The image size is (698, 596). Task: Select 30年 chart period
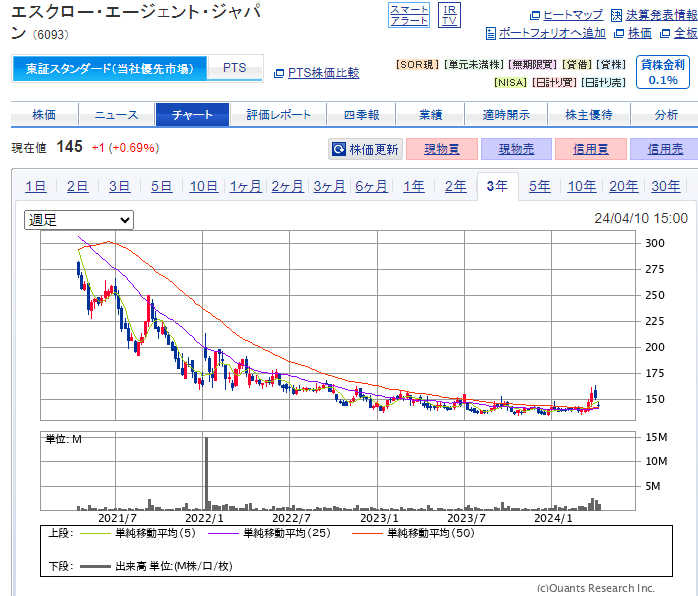pos(666,186)
